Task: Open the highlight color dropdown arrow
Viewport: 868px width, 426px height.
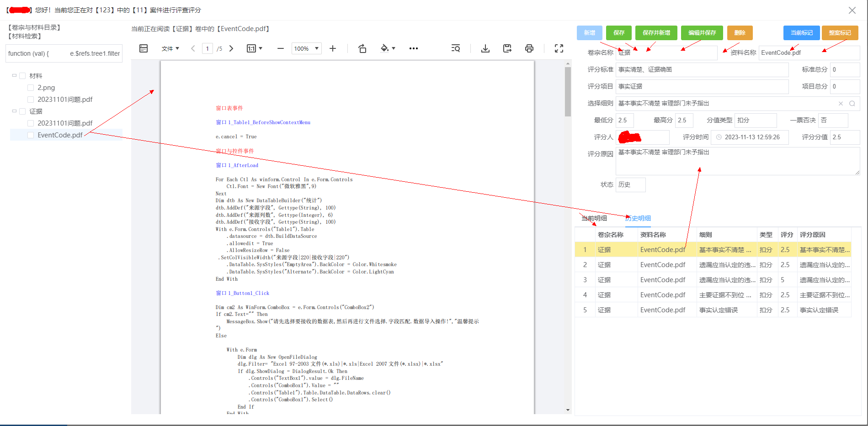Action: (x=394, y=48)
